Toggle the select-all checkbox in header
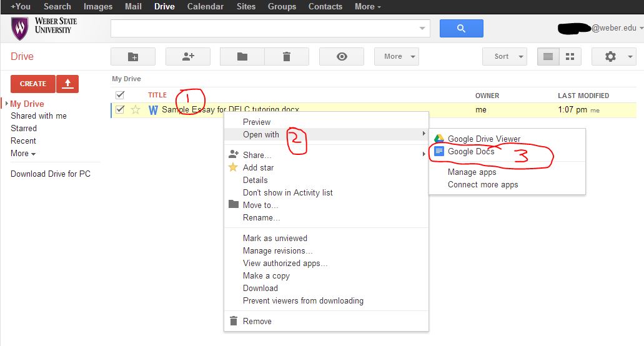 coord(120,95)
